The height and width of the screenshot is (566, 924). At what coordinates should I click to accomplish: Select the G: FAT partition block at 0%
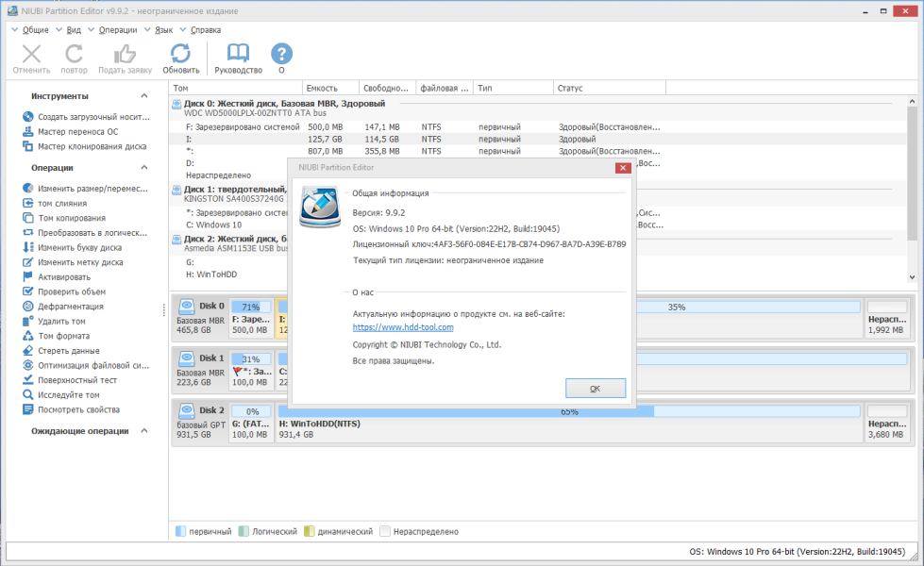point(251,423)
